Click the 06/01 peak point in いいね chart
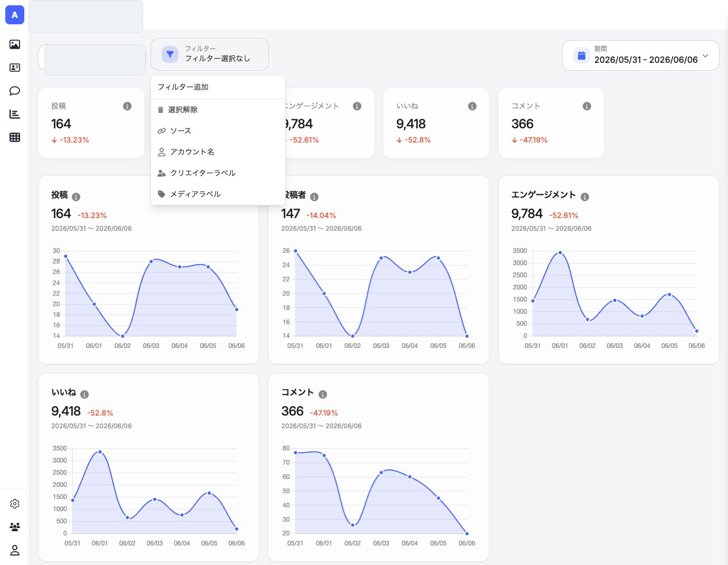This screenshot has height=565, width=728. coord(100,452)
